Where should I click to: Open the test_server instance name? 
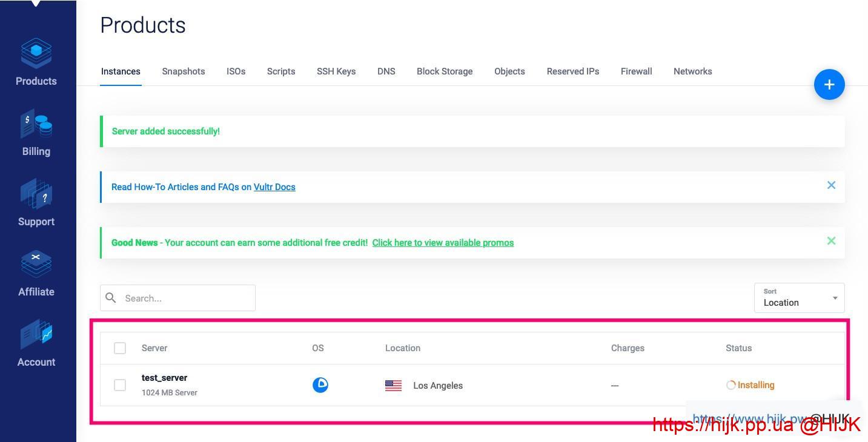[x=164, y=378]
